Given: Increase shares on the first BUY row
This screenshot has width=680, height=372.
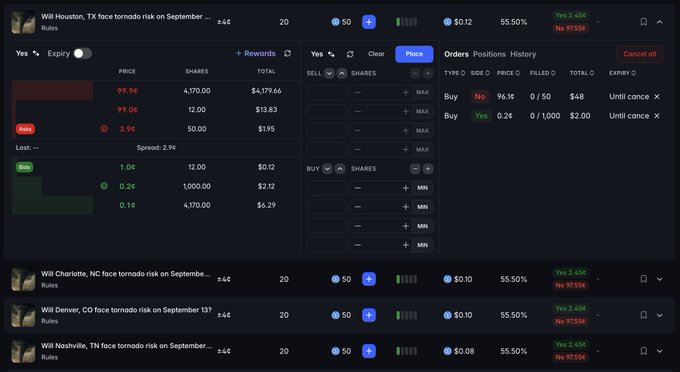Looking at the screenshot, I should click(405, 188).
